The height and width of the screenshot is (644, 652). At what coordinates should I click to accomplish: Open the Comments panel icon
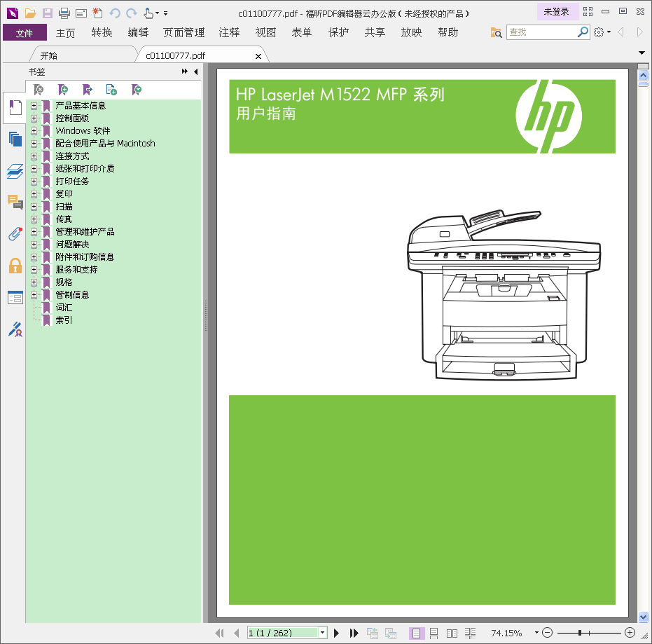tap(15, 203)
